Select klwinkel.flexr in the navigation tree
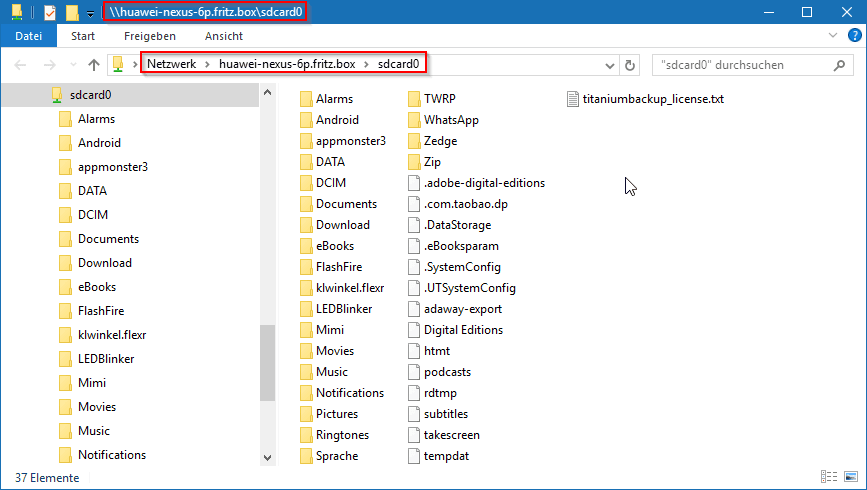The height and width of the screenshot is (490, 867). (x=112, y=335)
